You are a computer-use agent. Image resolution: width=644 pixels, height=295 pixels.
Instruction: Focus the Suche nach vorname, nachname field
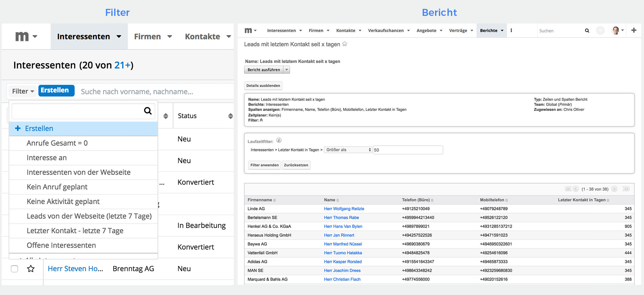156,92
